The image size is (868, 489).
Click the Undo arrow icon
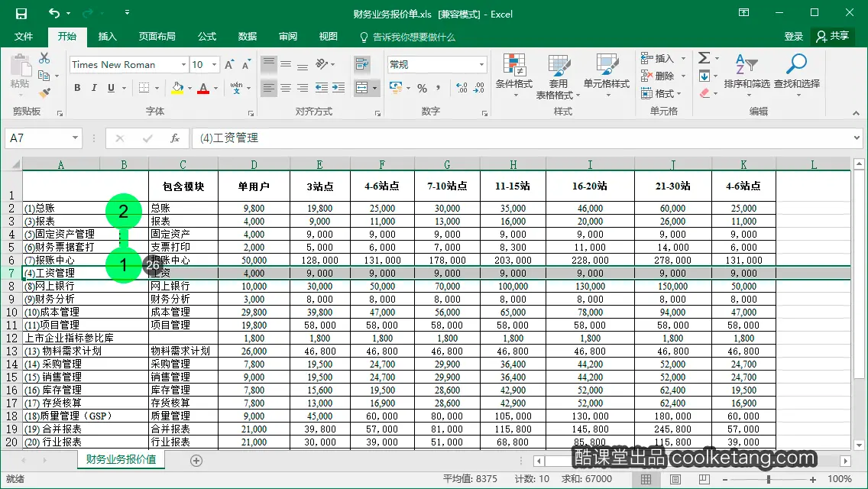point(53,13)
